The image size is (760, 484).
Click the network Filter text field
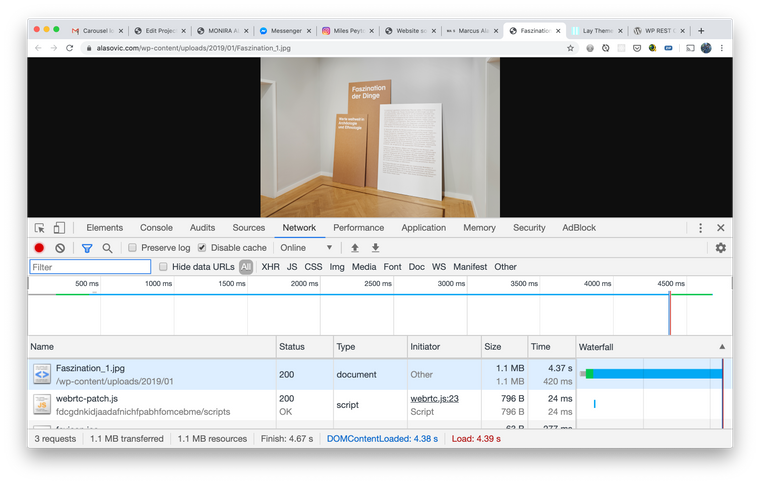click(90, 267)
